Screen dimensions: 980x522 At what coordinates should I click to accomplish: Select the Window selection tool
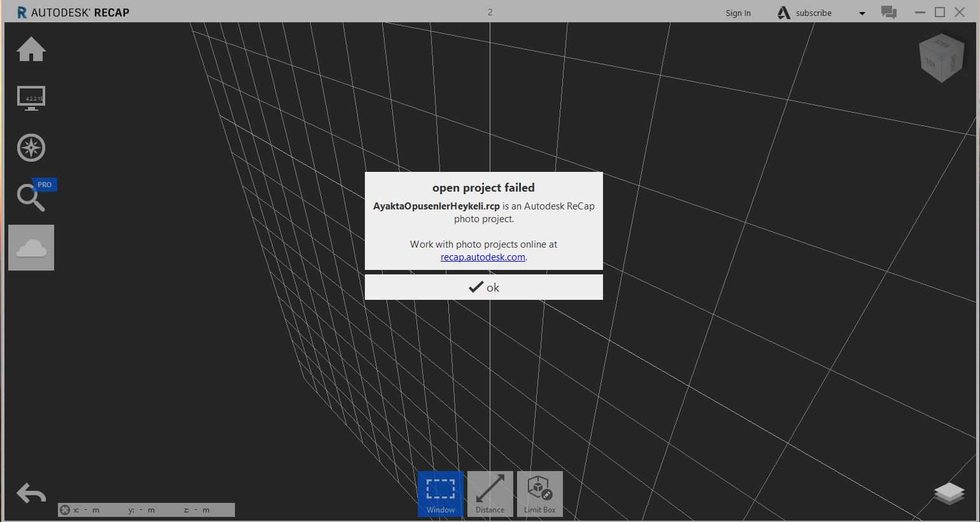coord(441,493)
